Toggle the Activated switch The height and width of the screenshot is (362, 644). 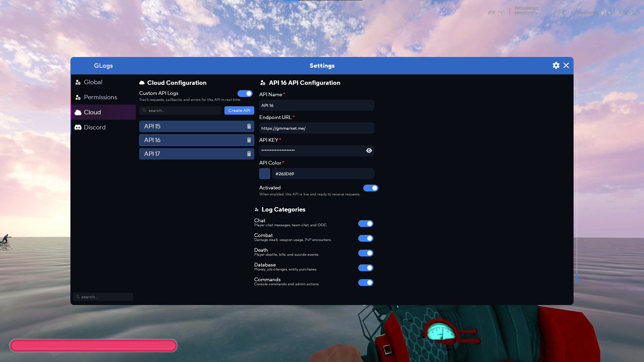coord(371,188)
